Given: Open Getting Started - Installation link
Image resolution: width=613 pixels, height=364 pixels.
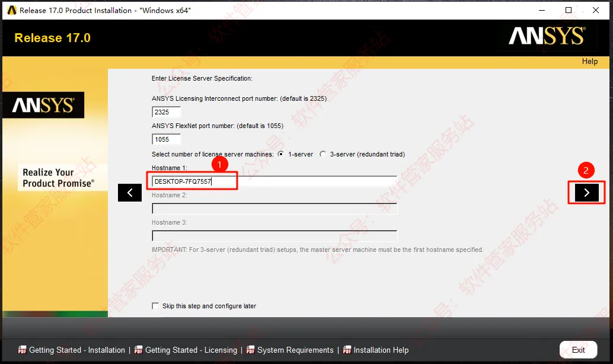Looking at the screenshot, I should point(77,350).
